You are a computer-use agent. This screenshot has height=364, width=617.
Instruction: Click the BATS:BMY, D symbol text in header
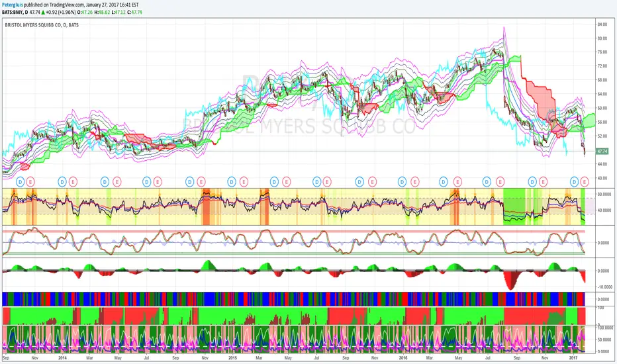point(15,12)
